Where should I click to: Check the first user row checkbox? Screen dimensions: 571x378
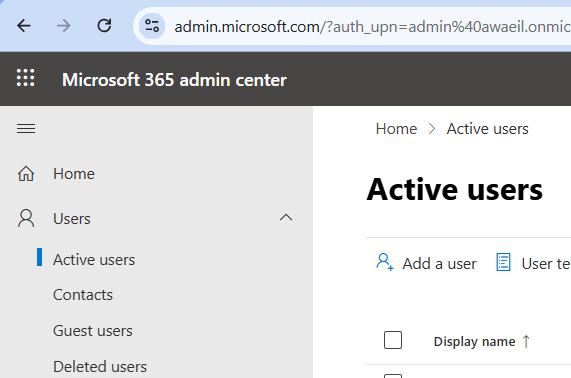393,375
